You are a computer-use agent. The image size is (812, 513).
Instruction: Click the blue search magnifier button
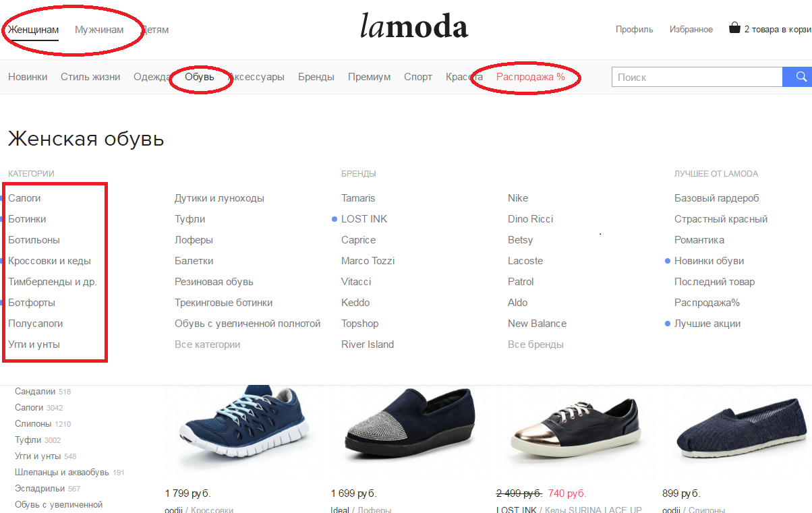[x=797, y=77]
